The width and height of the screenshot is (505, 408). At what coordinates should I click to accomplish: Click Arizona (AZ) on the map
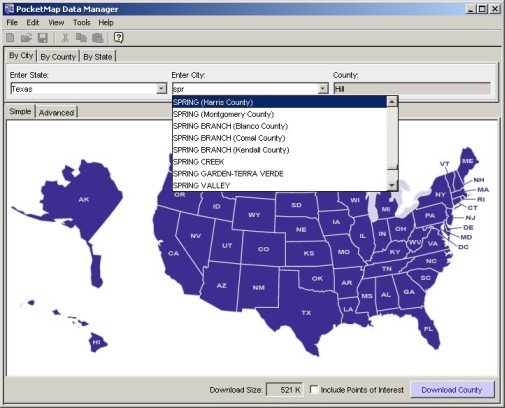(x=221, y=286)
